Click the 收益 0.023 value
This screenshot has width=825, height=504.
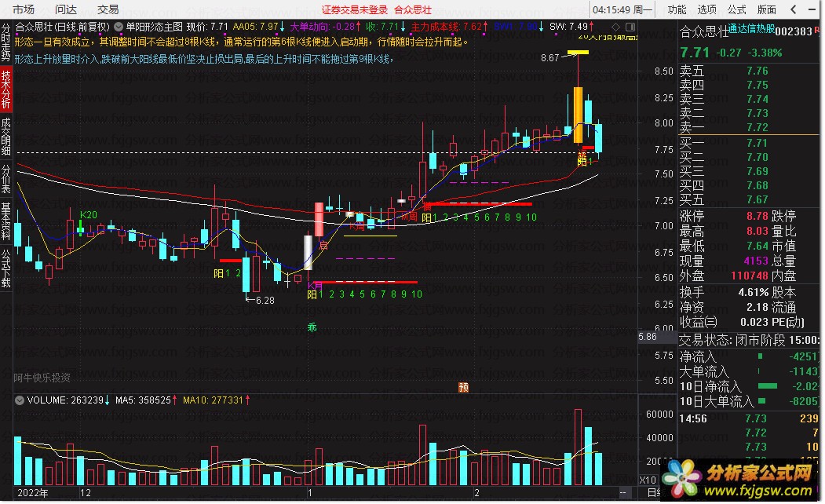coord(754,321)
